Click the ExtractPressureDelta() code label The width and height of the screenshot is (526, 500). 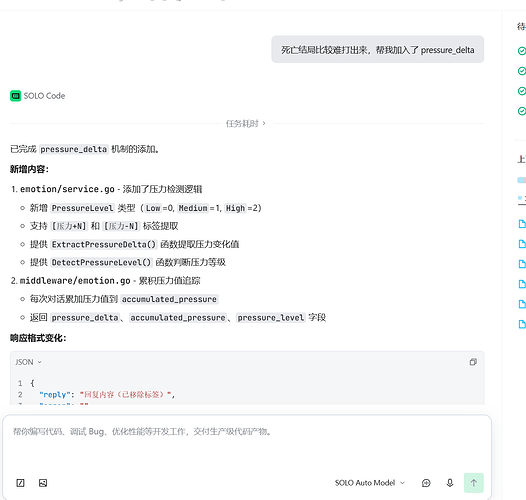pos(104,244)
